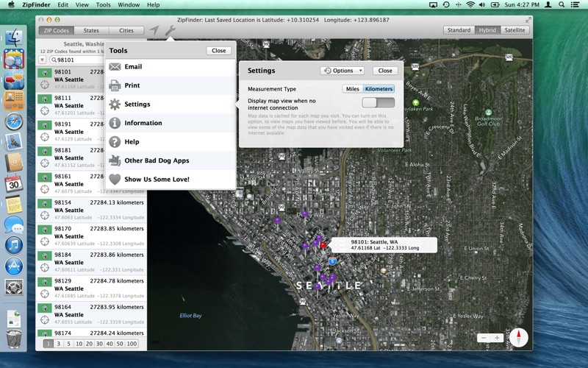Image resolution: width=588 pixels, height=368 pixels.
Task: Click the ZIP code search field
Action: point(79,60)
